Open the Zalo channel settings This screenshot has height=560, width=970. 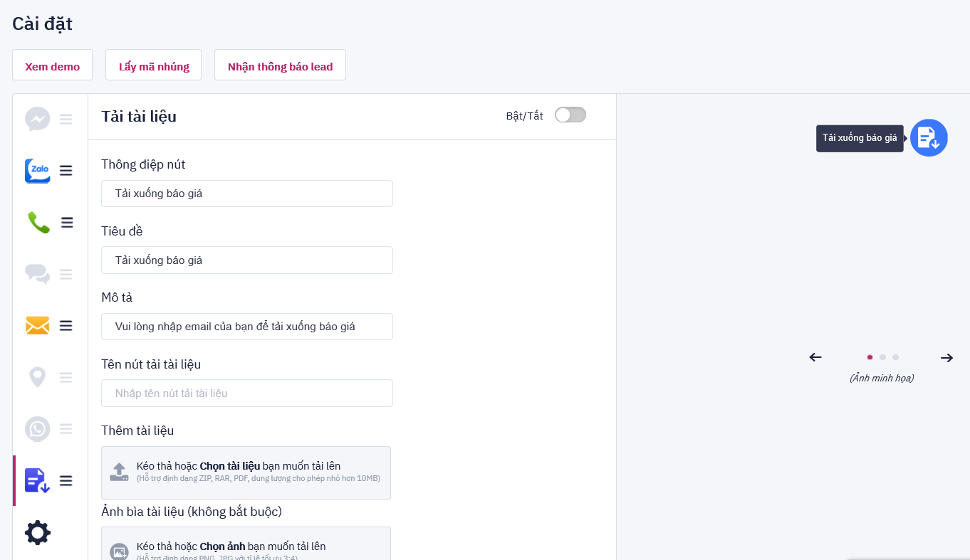tap(38, 171)
